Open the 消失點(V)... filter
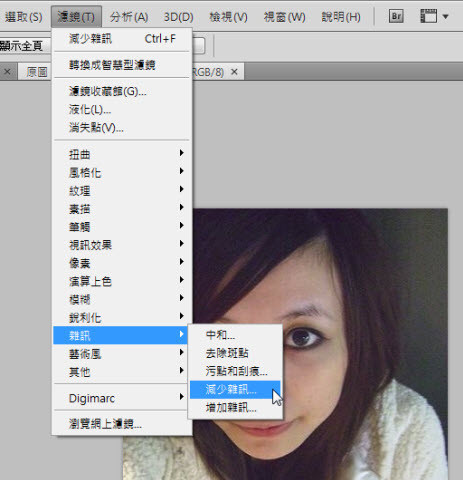Screen dimensions: 463x480 point(122,128)
